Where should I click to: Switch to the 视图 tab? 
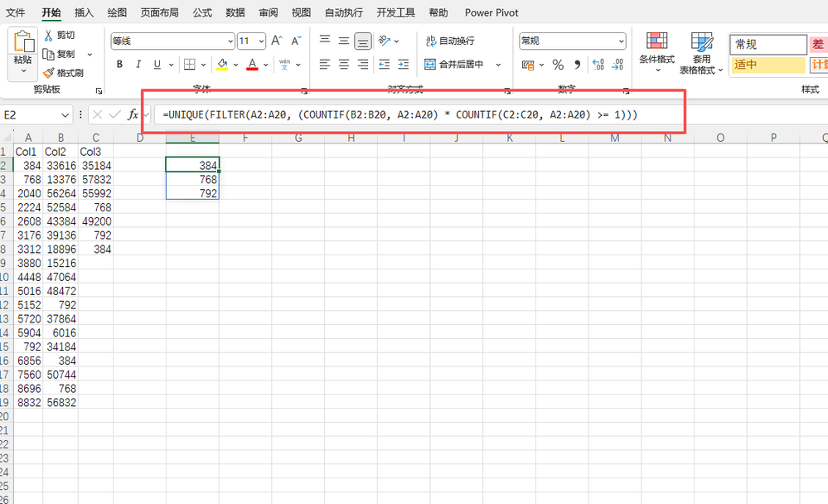pyautogui.click(x=301, y=12)
